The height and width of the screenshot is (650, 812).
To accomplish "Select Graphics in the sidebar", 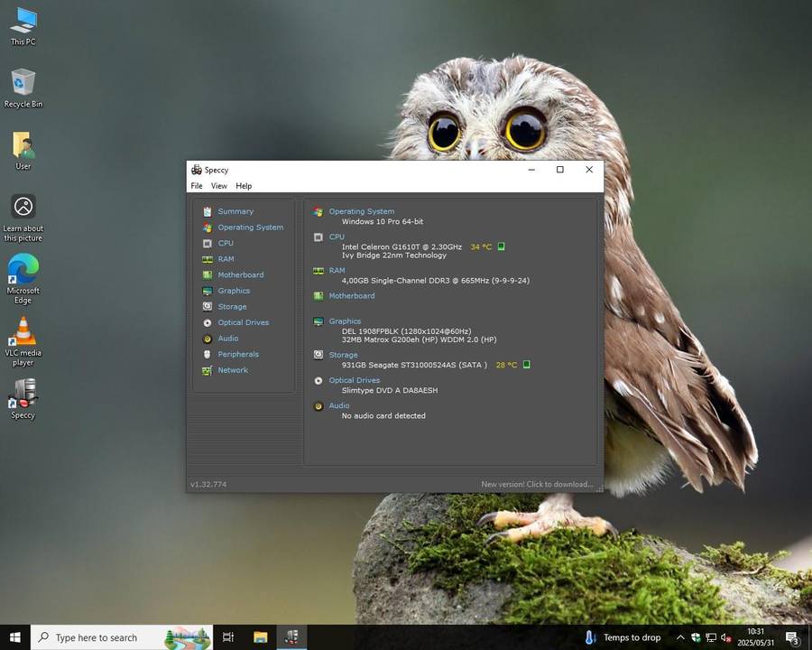I will (x=233, y=291).
